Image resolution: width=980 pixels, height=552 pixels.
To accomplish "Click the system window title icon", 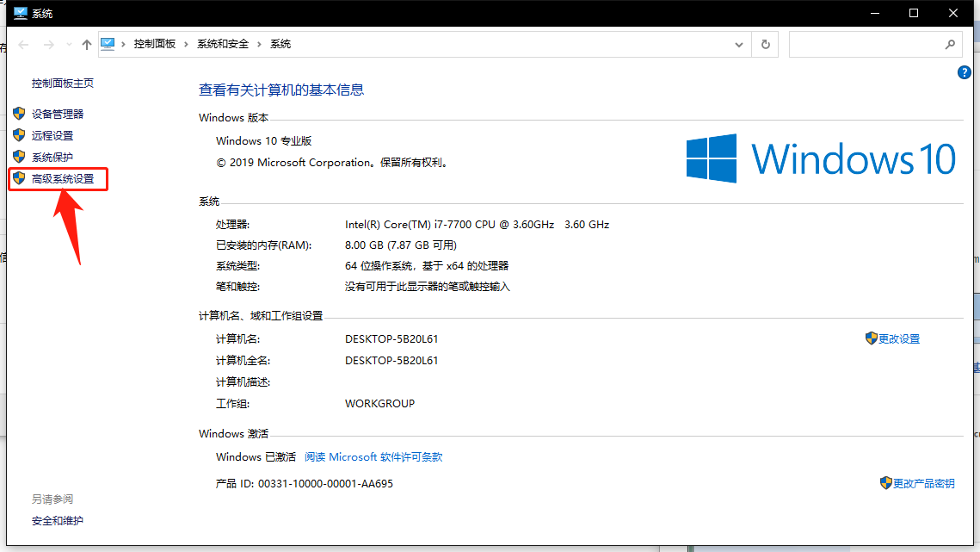I will [x=21, y=13].
